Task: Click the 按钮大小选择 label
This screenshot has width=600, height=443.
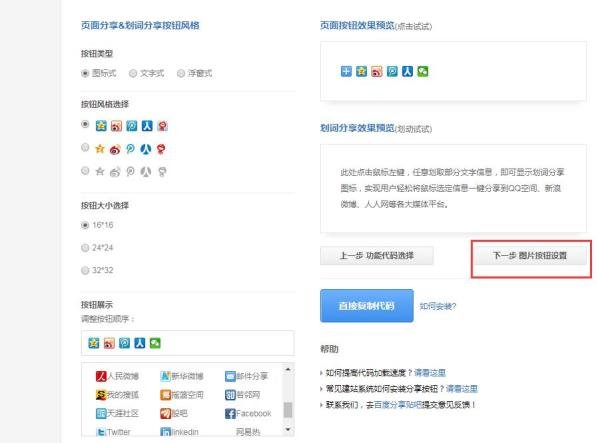Action: tap(105, 205)
